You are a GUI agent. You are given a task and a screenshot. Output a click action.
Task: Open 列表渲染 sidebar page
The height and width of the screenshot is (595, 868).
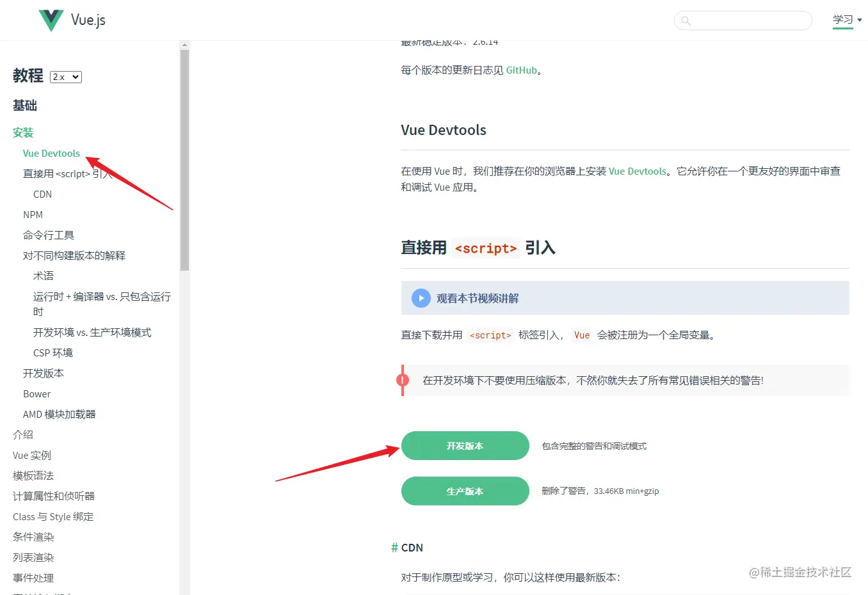(x=33, y=558)
